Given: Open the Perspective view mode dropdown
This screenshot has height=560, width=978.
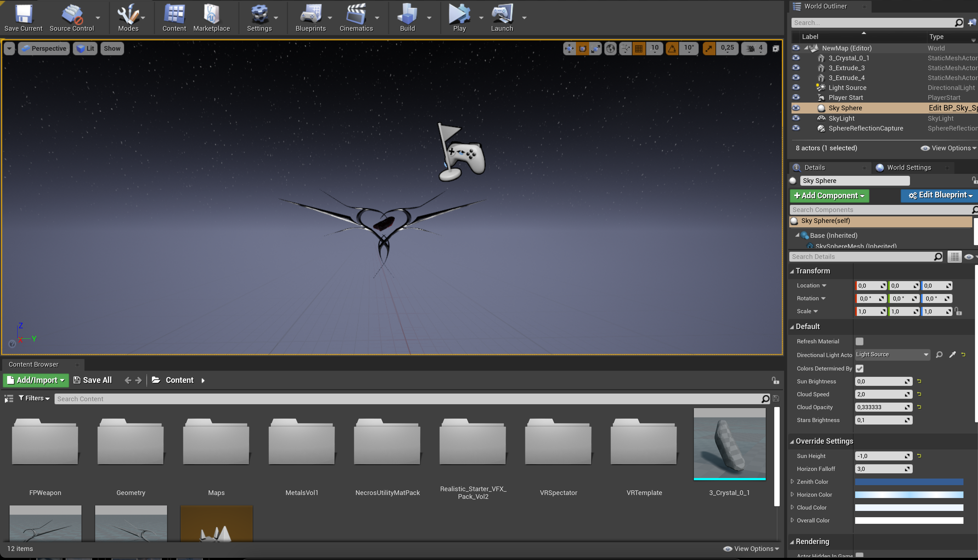Looking at the screenshot, I should point(44,49).
